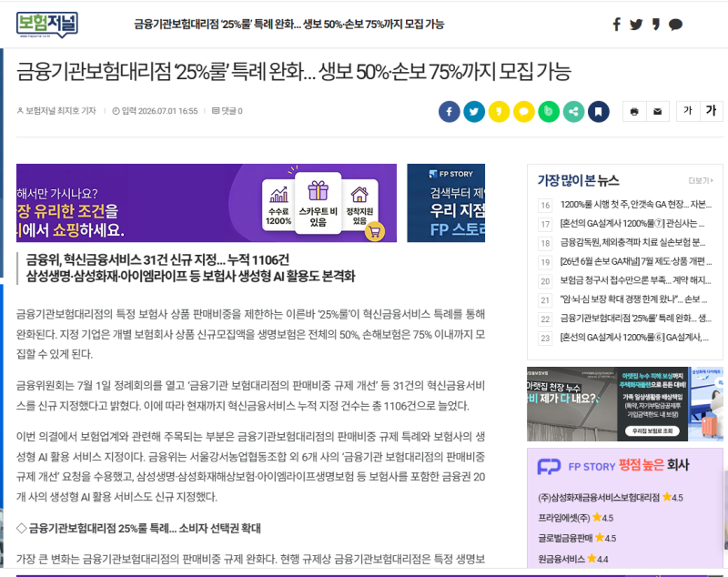This screenshot has width=728, height=577.
Task: Open the green share options icon
Action: (x=574, y=112)
